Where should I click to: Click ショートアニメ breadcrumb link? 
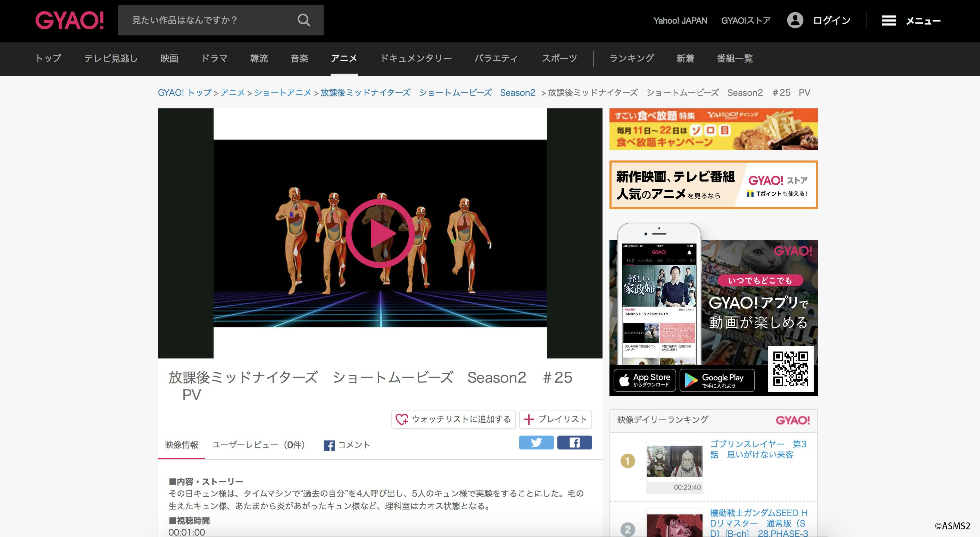282,92
